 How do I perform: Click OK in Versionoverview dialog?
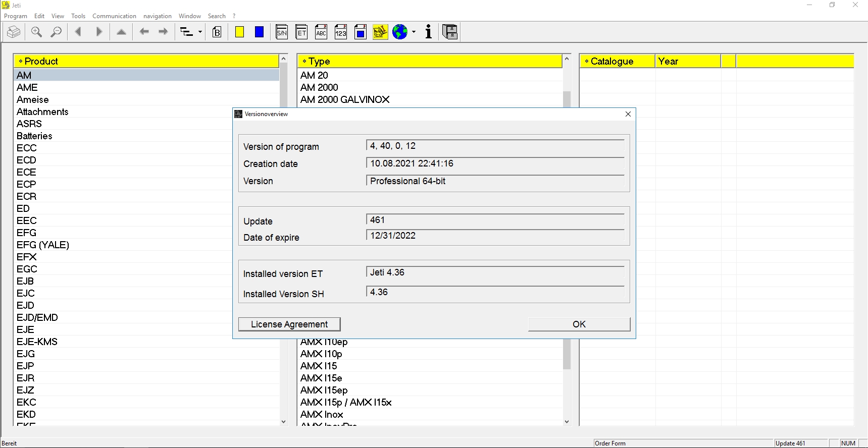point(579,324)
